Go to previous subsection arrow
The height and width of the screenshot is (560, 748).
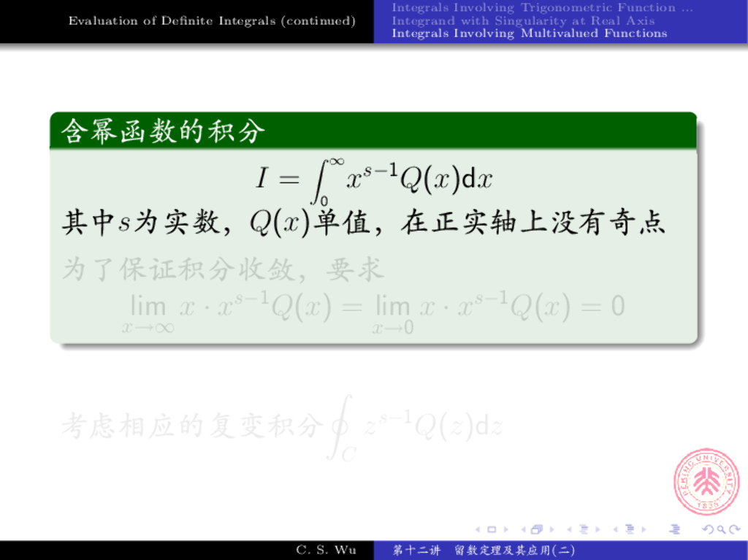(x=569, y=529)
